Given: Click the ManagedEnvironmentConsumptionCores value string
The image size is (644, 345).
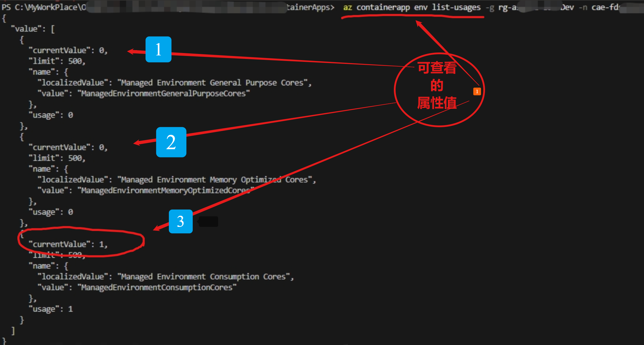Looking at the screenshot, I should pyautogui.click(x=157, y=288).
